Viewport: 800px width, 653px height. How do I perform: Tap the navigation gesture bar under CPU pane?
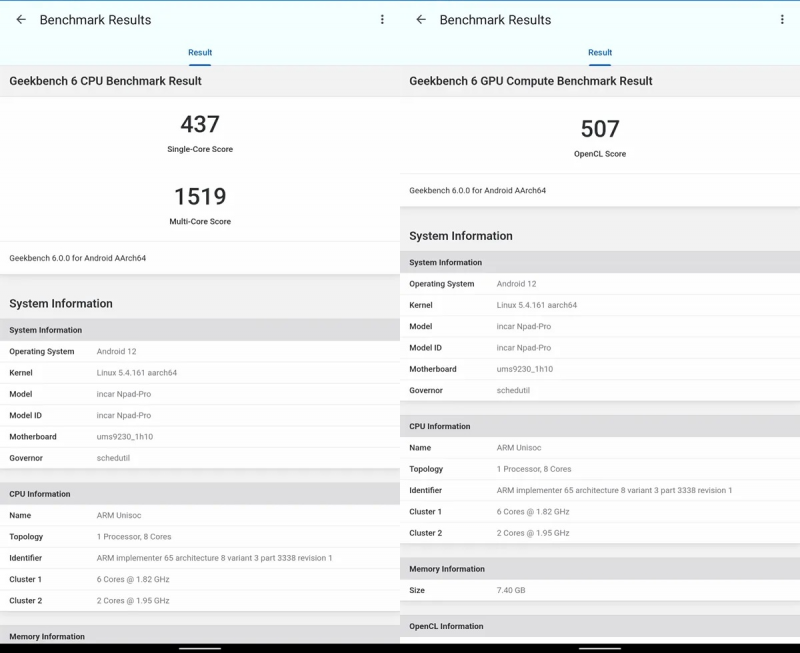[x=200, y=648]
